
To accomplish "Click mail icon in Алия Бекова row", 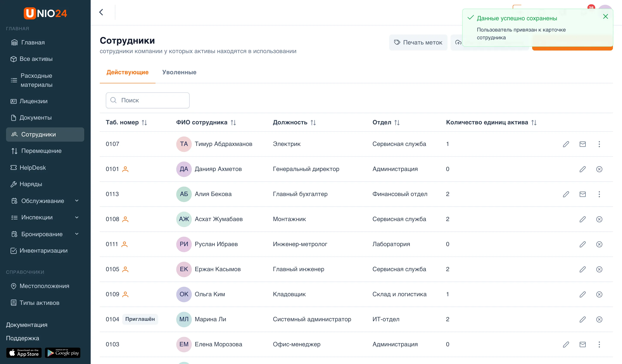I will coord(582,194).
